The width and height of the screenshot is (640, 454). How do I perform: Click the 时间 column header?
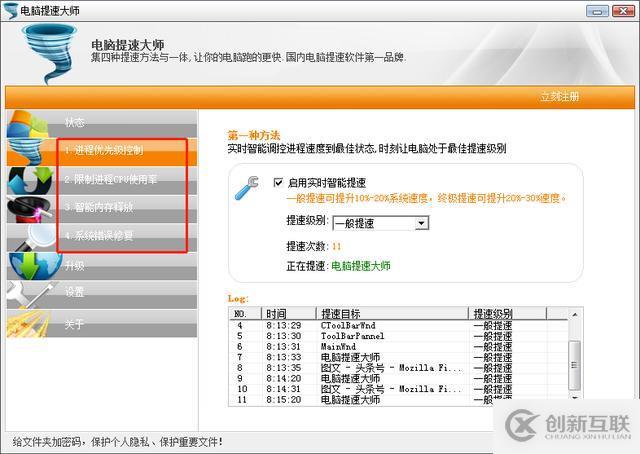pos(289,314)
